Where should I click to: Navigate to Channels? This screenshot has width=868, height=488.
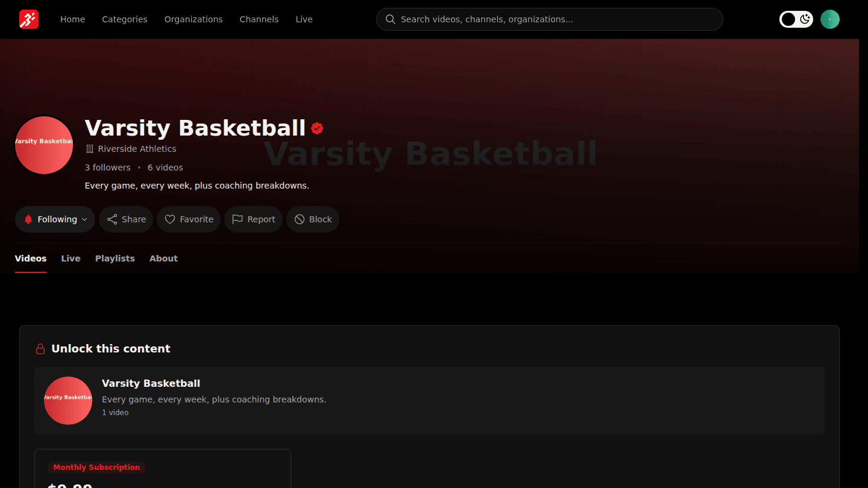point(259,19)
